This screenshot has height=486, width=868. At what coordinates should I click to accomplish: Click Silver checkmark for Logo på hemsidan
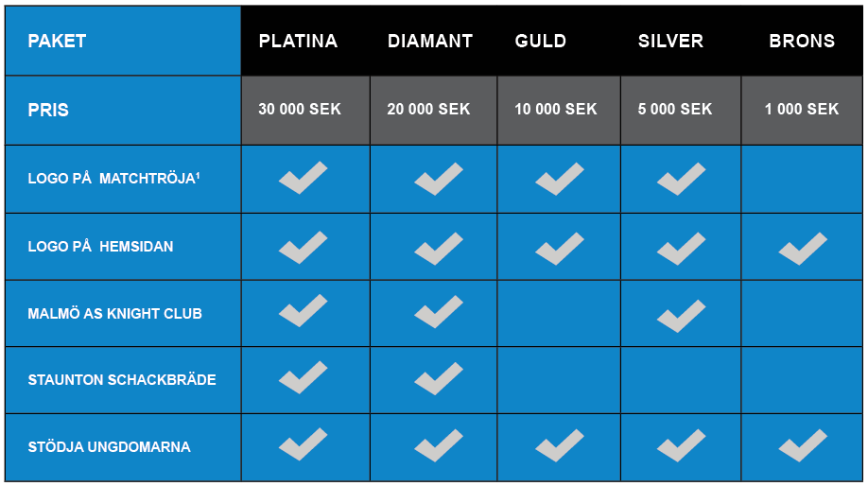pyautogui.click(x=682, y=249)
